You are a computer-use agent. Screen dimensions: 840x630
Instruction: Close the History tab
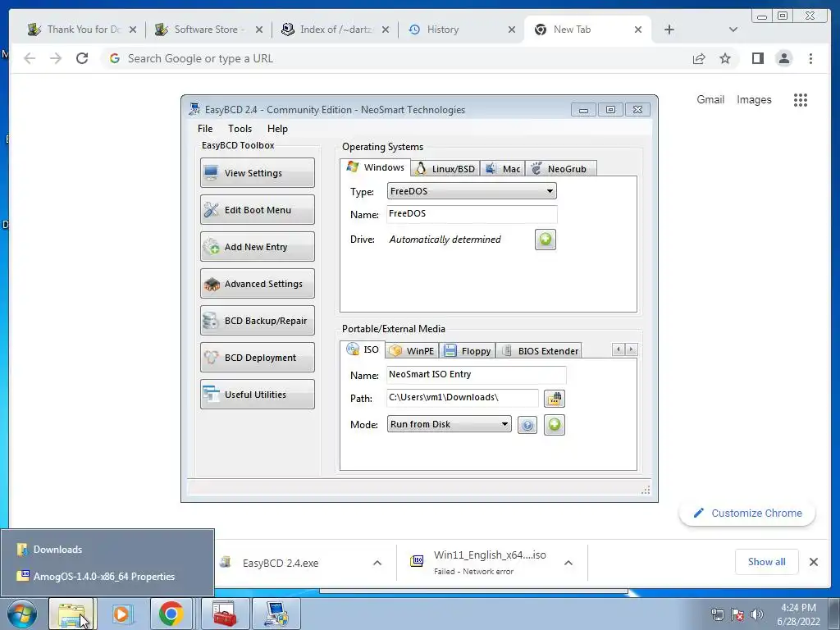(x=512, y=30)
